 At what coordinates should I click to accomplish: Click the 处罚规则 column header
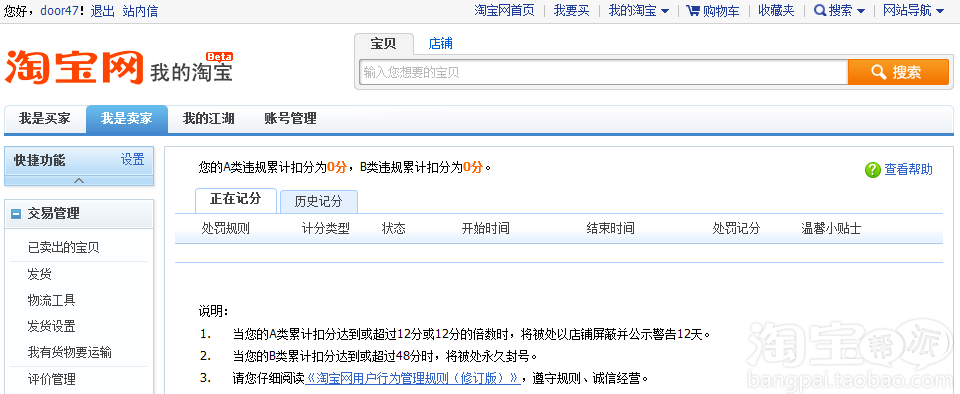tap(225, 229)
